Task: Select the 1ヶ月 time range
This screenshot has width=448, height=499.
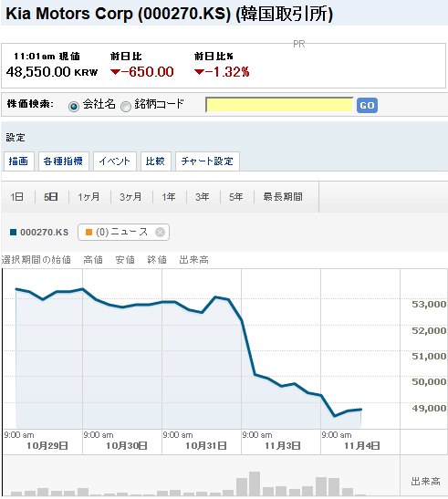Action: coord(89,197)
